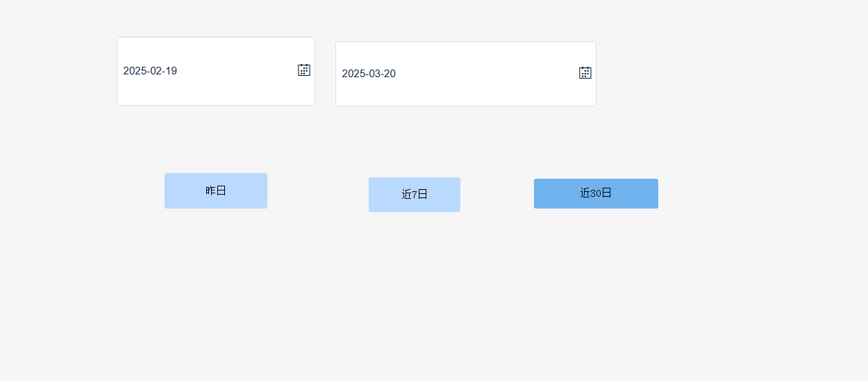This screenshot has height=381, width=868.
Task: Tap the calendar icon in the right date box
Action: [x=585, y=72]
